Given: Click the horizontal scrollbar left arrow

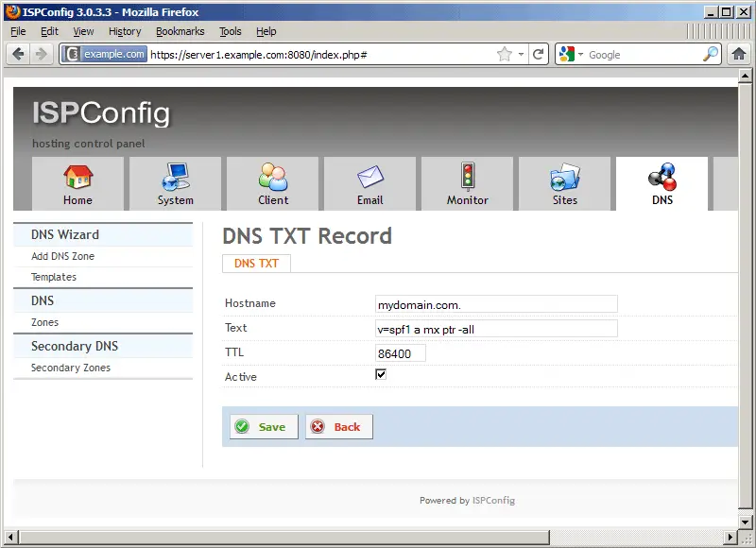Looking at the screenshot, I should coord(10,537).
